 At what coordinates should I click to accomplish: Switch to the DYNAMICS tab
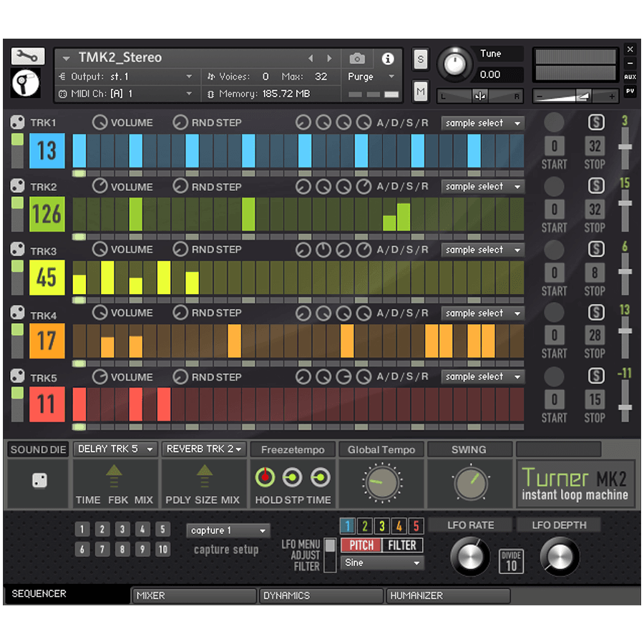coord(321,595)
